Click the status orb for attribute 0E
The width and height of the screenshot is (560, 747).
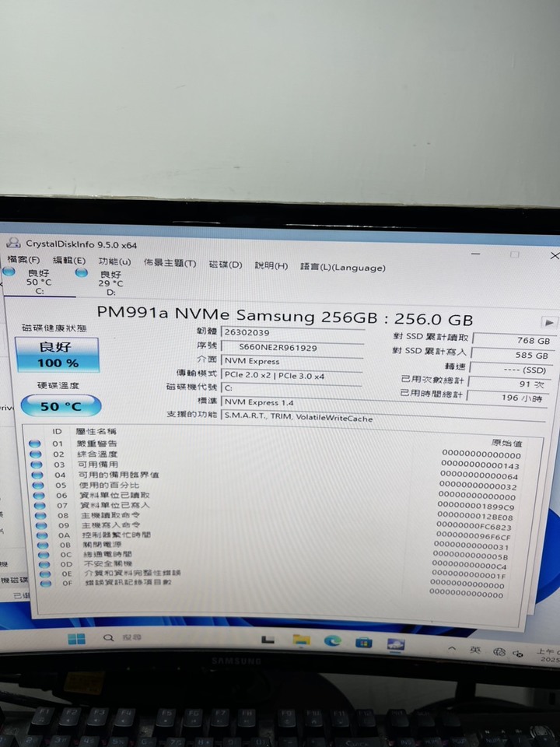(45, 573)
